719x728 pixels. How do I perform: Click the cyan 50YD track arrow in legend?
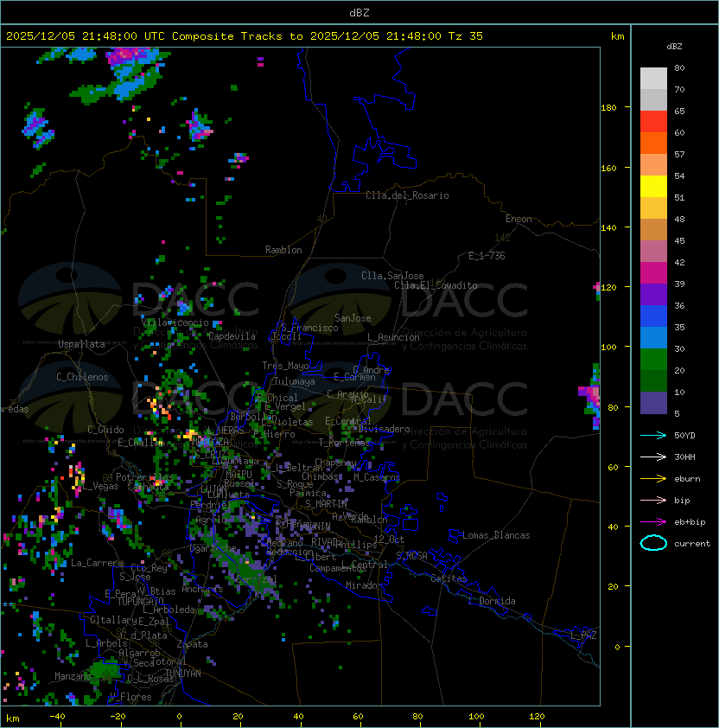pos(653,435)
